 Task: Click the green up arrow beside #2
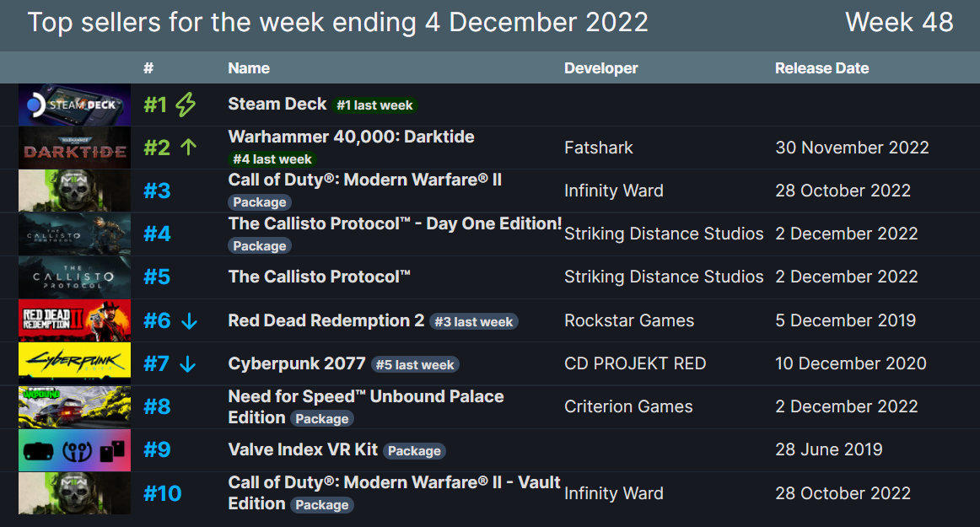(x=188, y=148)
